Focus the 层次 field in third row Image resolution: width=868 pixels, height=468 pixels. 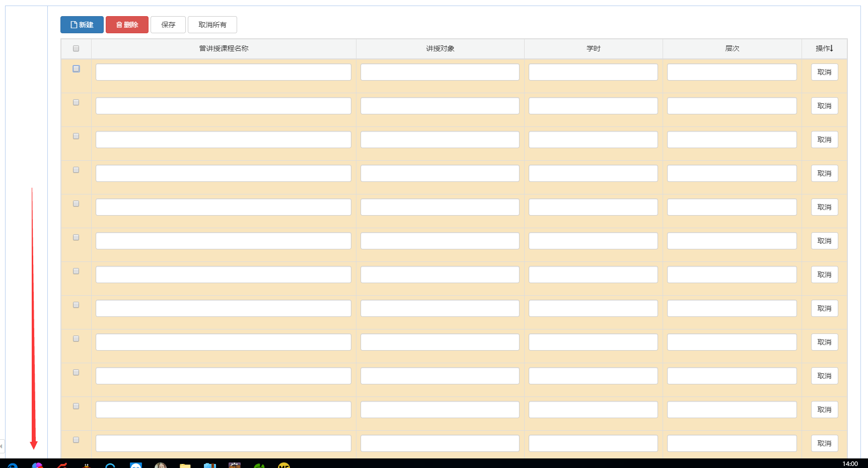coord(732,140)
